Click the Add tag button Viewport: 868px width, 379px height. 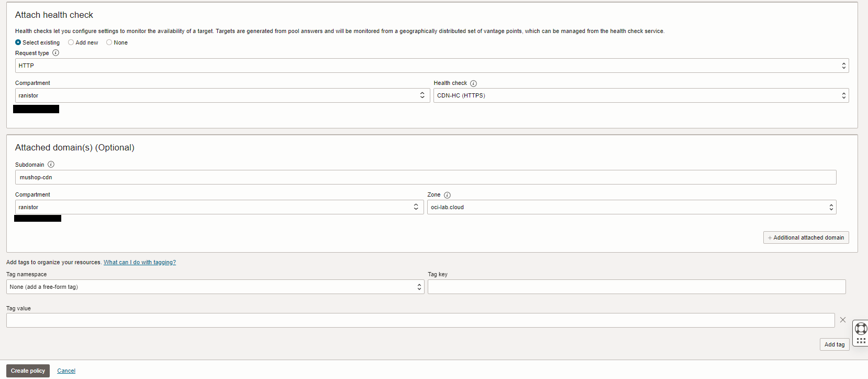coord(834,344)
